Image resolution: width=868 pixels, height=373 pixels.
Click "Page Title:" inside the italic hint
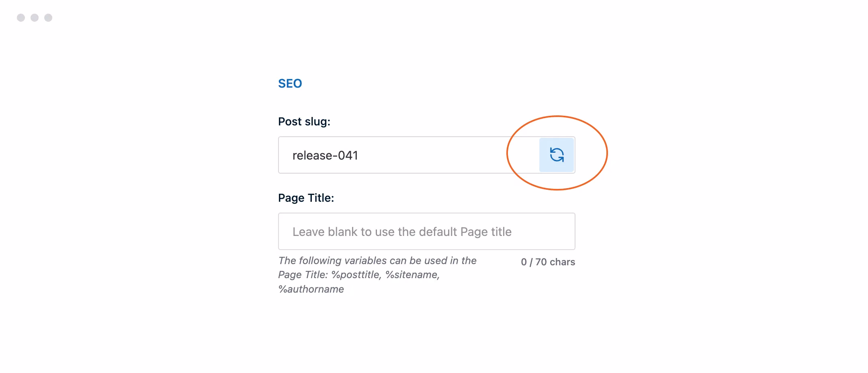(303, 275)
